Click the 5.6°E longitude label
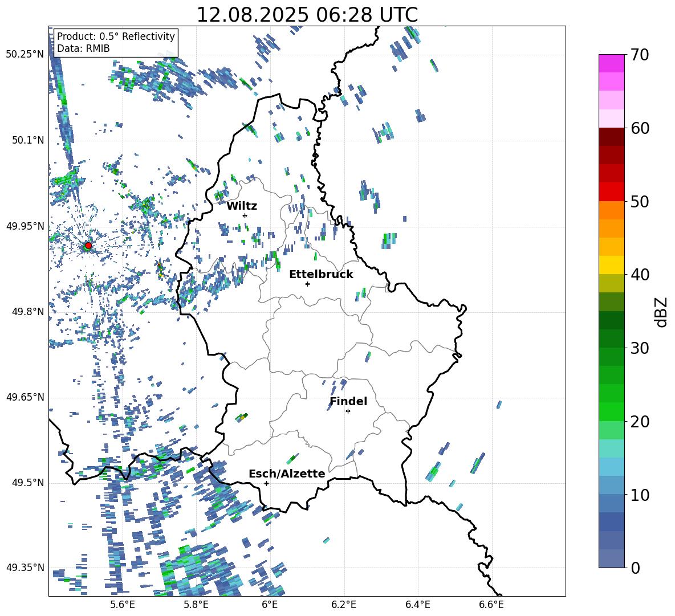 click(122, 605)
